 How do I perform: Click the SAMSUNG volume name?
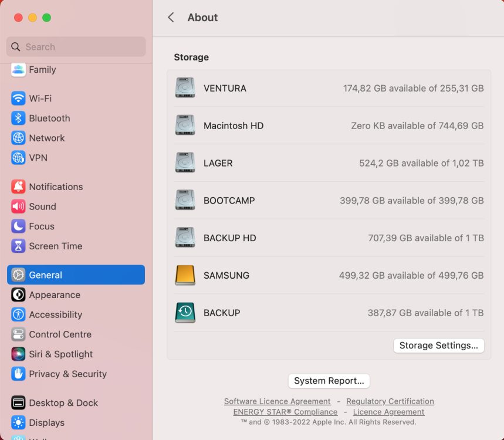226,276
